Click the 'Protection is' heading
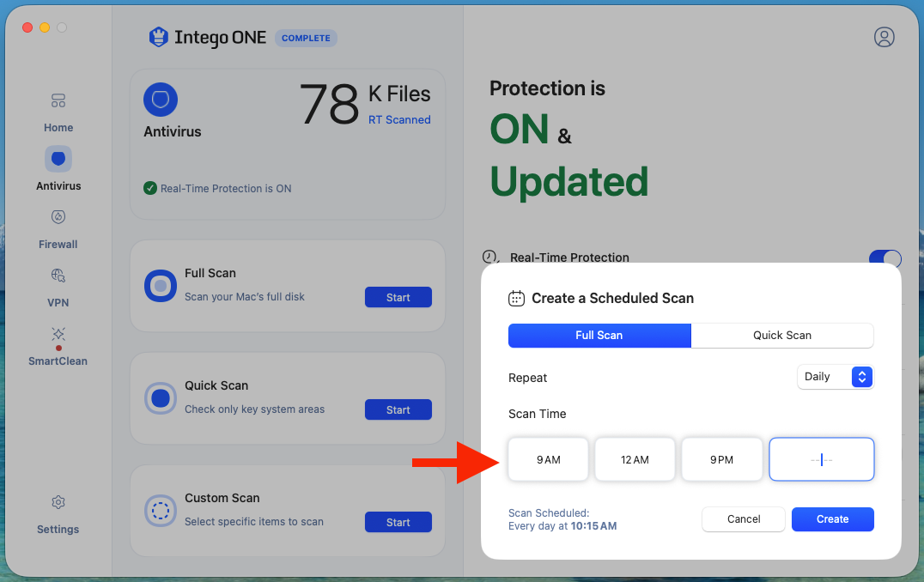The height and width of the screenshot is (582, 924). pyautogui.click(x=548, y=88)
